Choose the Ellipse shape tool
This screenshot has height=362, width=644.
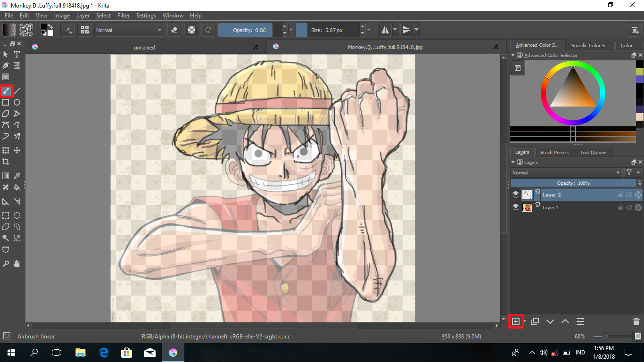click(17, 102)
